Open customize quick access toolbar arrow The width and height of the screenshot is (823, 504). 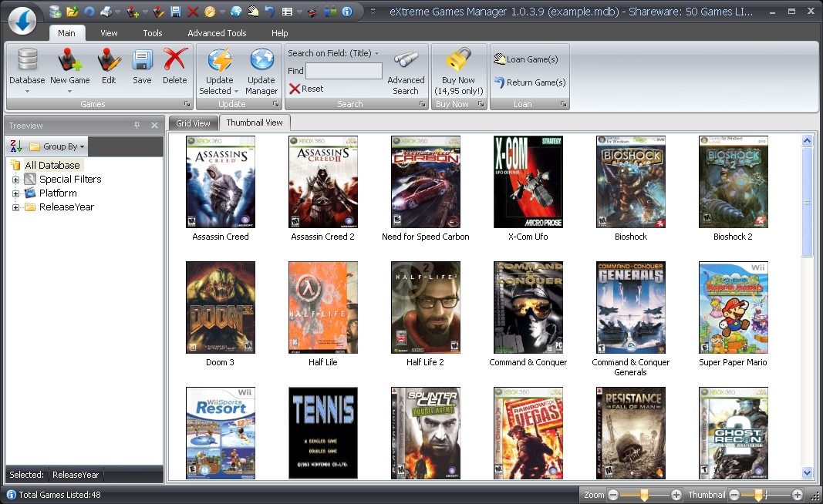pos(373,11)
